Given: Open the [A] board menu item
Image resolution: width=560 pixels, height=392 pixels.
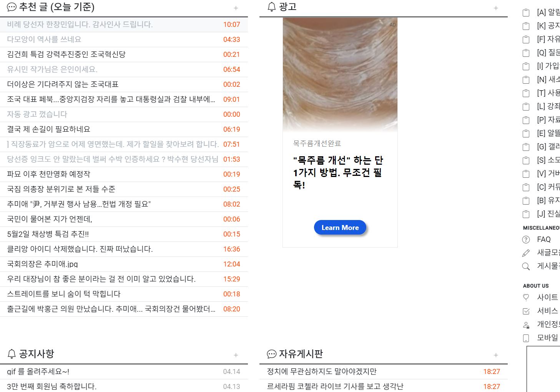Looking at the screenshot, I should 548,13.
